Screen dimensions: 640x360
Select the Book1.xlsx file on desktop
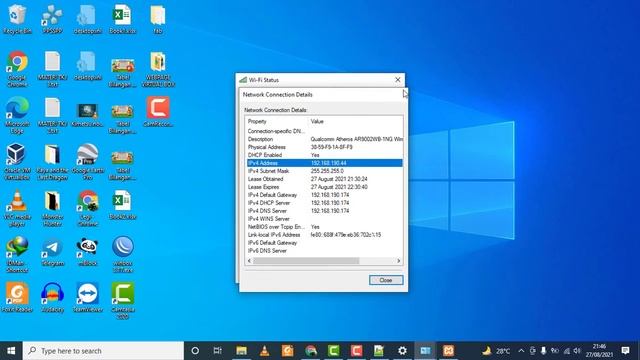pos(122,20)
